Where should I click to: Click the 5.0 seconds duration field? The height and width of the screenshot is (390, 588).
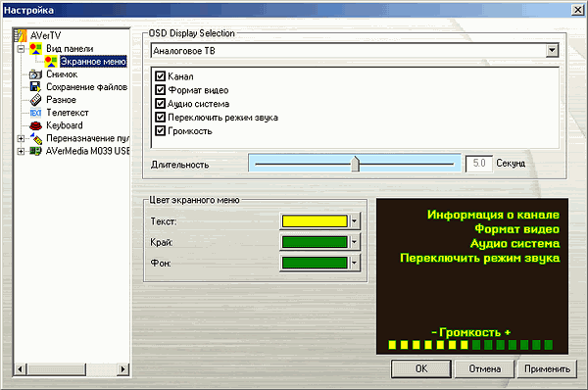click(x=479, y=164)
